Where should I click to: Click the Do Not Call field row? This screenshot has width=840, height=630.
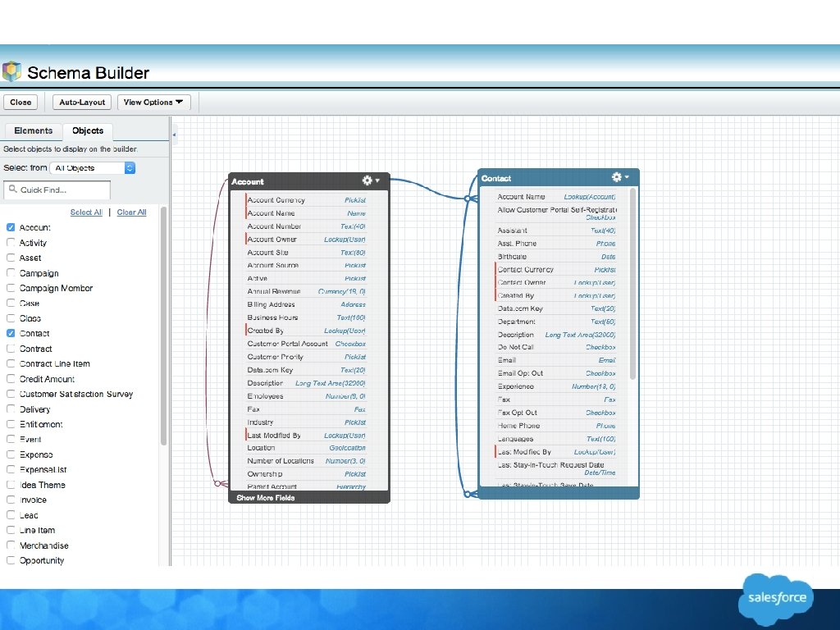tap(556, 347)
